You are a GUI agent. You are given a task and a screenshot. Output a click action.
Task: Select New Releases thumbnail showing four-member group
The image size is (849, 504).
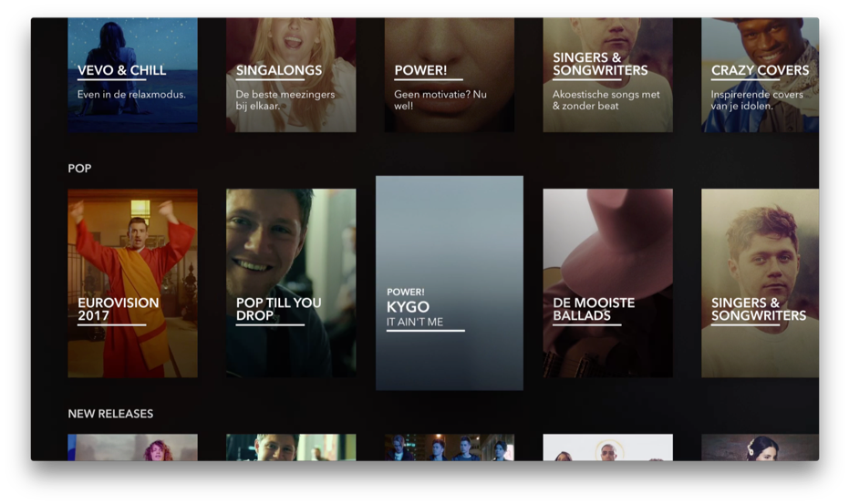coord(450,447)
